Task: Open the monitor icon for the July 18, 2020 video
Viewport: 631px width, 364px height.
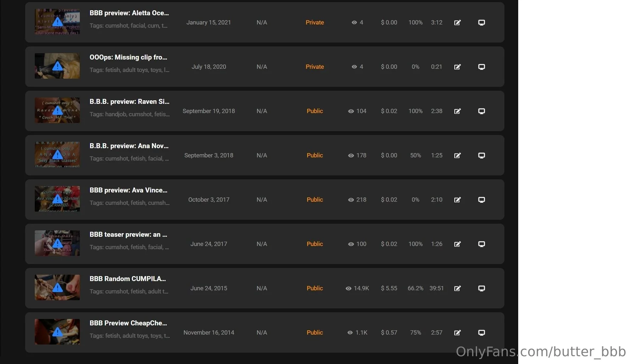Action: [481, 67]
